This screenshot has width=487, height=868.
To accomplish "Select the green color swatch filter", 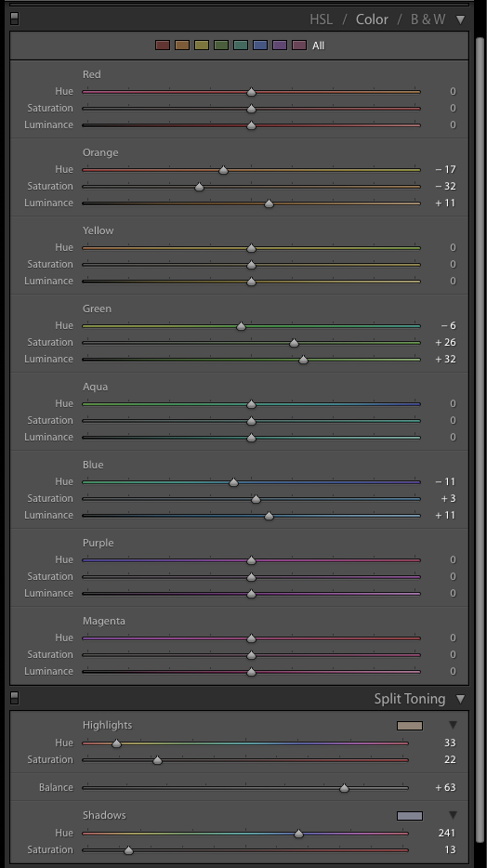I will (x=221, y=46).
